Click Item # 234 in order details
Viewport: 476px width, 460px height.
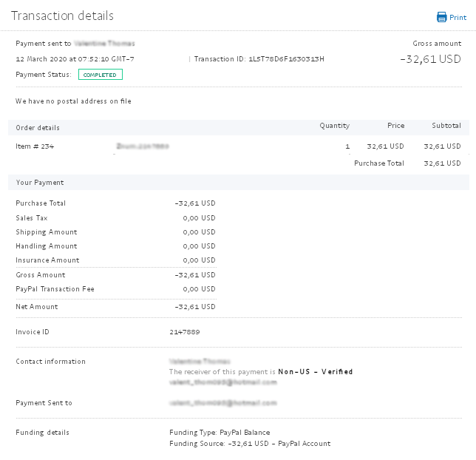tap(35, 146)
